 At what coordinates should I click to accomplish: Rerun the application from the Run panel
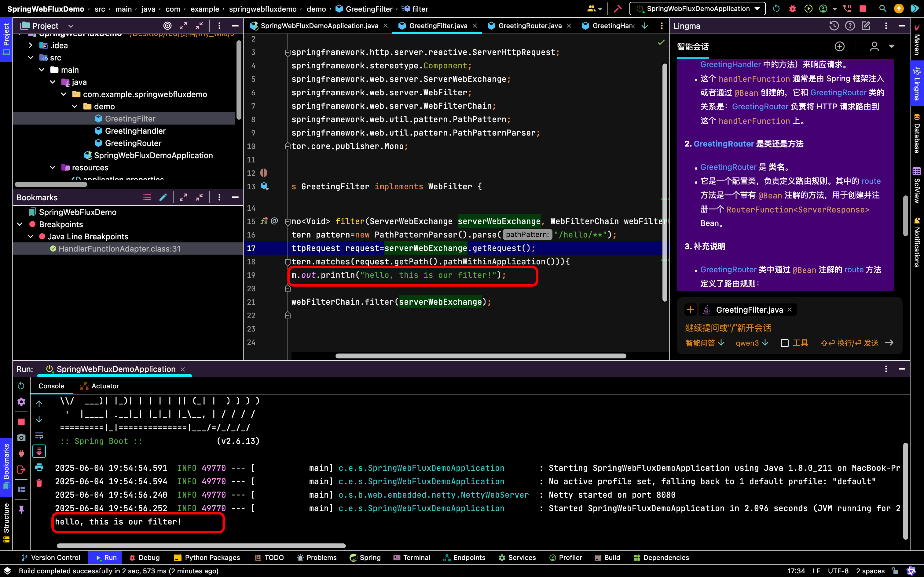coord(21,386)
